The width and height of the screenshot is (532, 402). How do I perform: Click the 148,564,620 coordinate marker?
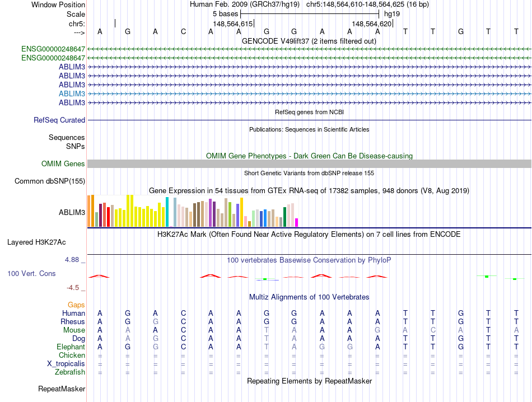371,24
